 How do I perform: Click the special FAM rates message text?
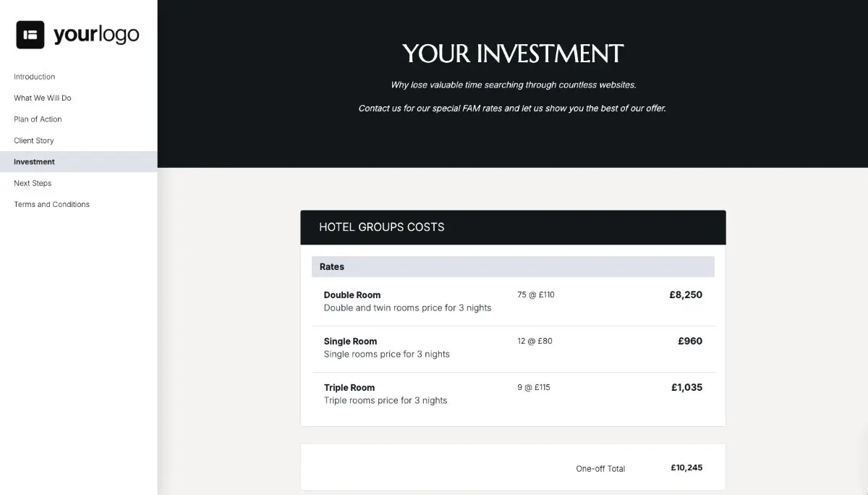click(512, 108)
